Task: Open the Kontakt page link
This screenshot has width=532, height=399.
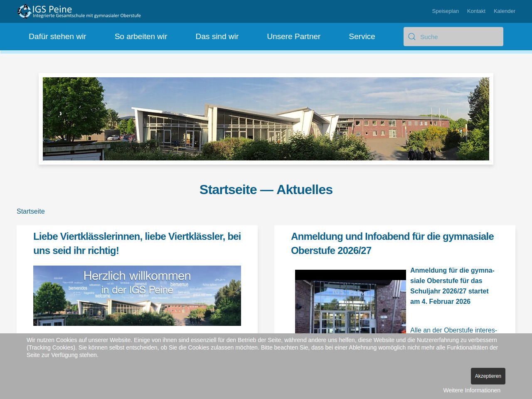Action: [x=476, y=11]
